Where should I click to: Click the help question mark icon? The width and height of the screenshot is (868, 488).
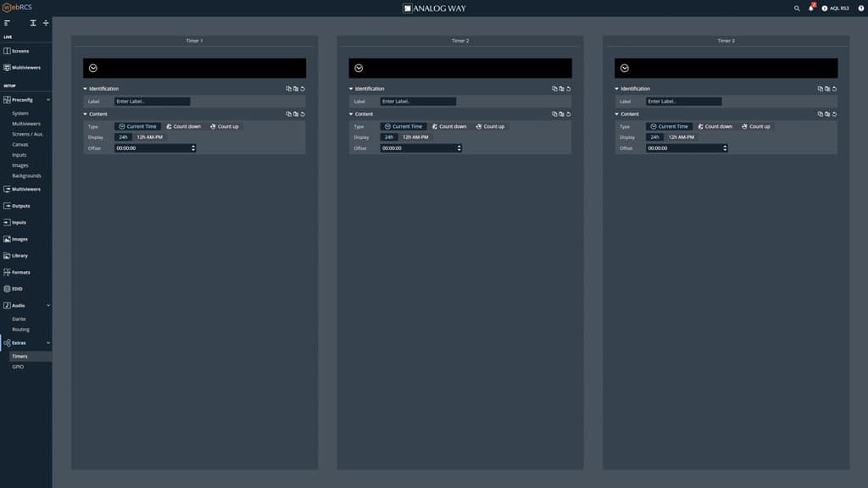861,8
